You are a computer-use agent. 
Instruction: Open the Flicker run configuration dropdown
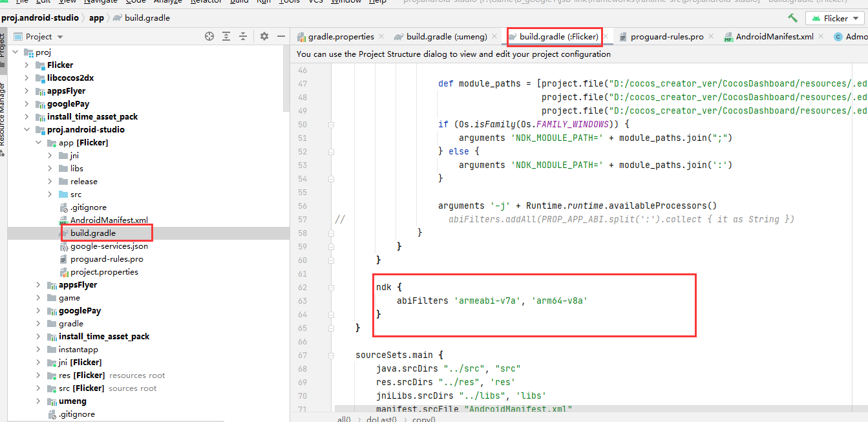tap(836, 19)
